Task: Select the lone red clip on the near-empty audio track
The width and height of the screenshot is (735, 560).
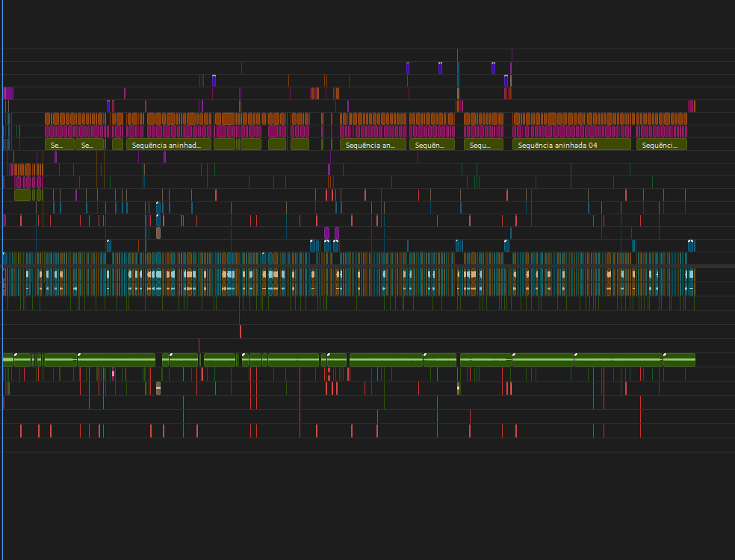Action: coord(241,332)
